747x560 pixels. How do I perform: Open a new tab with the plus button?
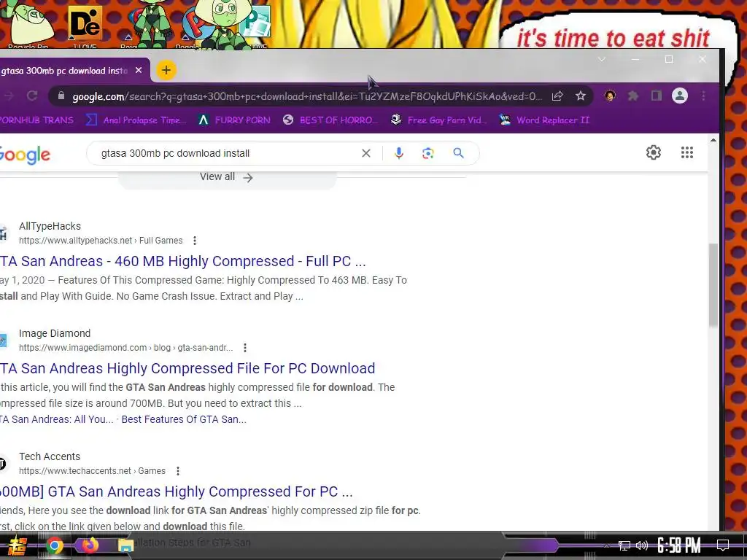click(166, 71)
